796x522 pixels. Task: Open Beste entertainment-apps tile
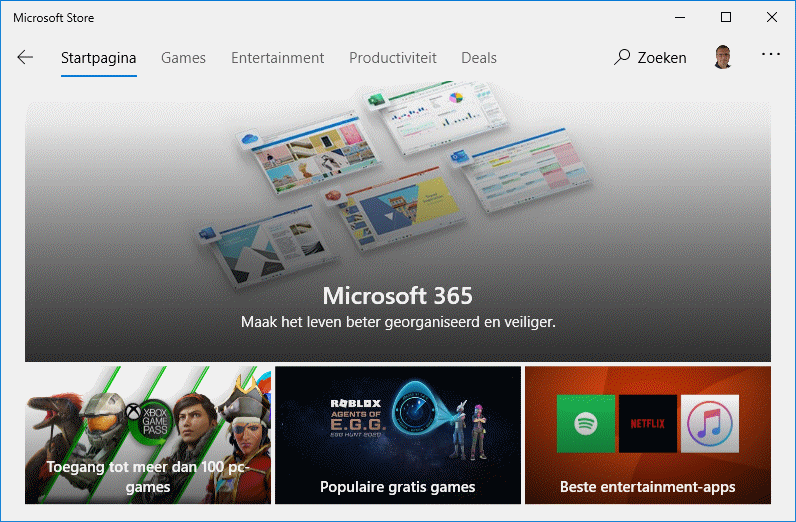point(648,435)
